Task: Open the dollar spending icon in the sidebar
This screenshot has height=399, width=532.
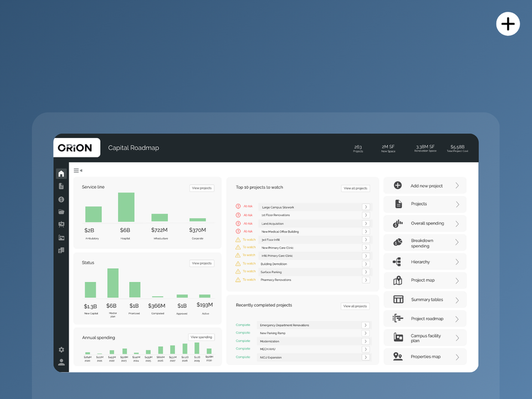Action: point(61,199)
